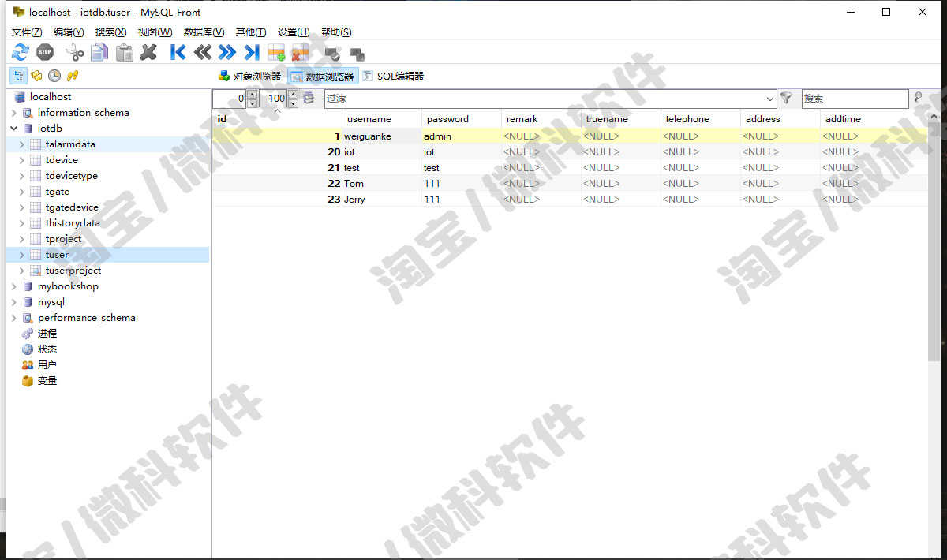Expand the information_schema database node

click(x=14, y=113)
